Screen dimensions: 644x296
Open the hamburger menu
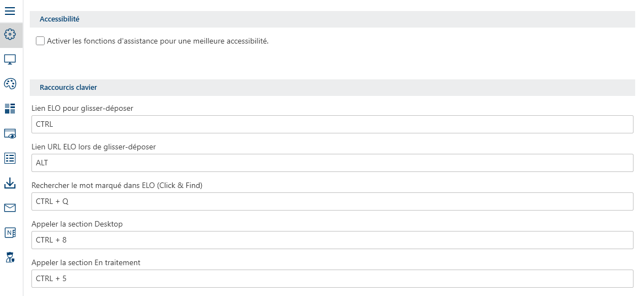tap(10, 10)
